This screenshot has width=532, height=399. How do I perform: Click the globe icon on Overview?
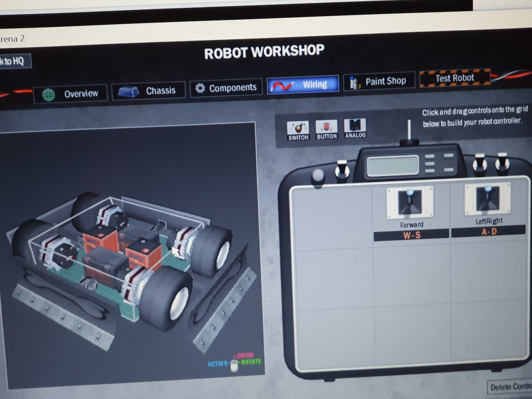[48, 95]
